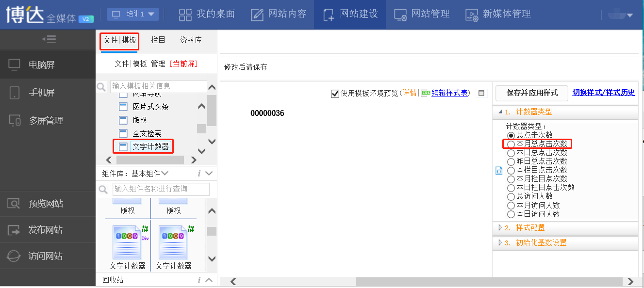Toggle 使用模板环境预览 checkbox
Viewport: 644px width, 288px height.
[x=335, y=94]
